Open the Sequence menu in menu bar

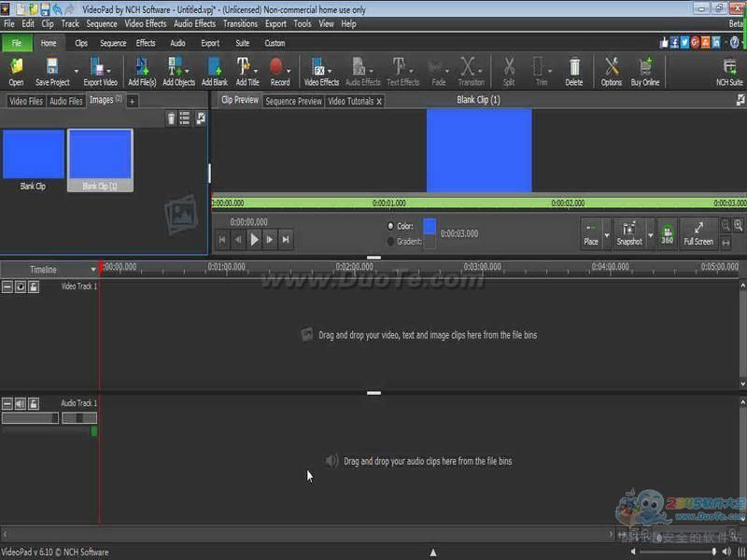coord(102,24)
